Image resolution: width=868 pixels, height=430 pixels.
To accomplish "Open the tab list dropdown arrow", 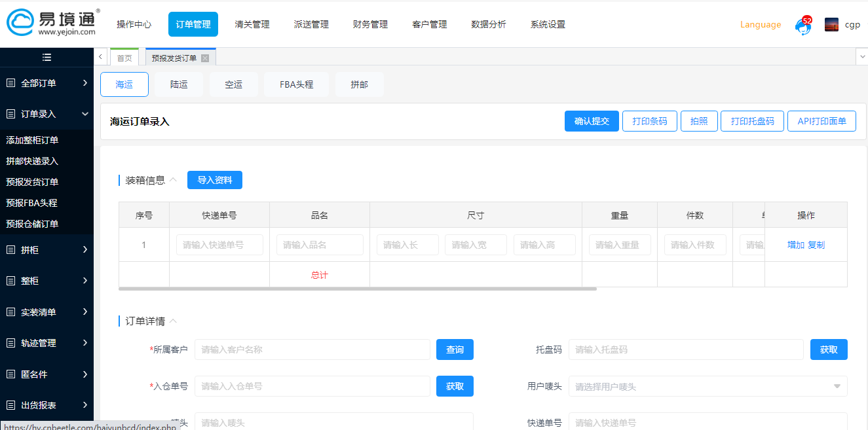I will (861, 58).
